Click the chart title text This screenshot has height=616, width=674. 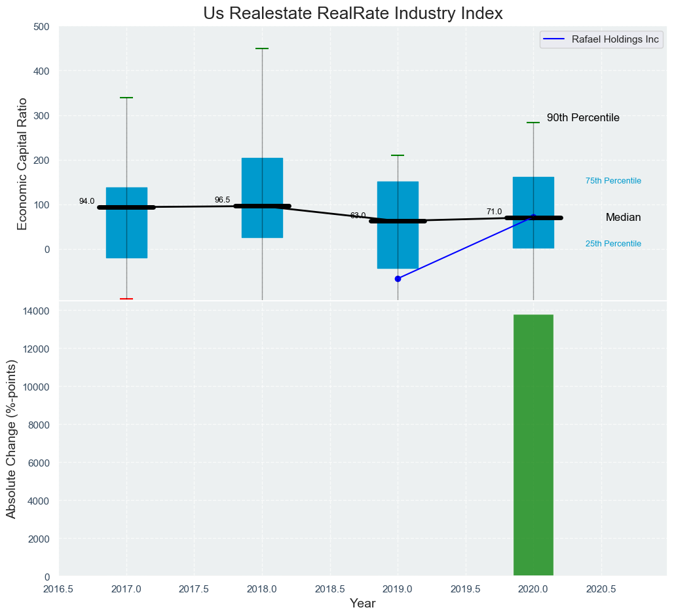352,13
